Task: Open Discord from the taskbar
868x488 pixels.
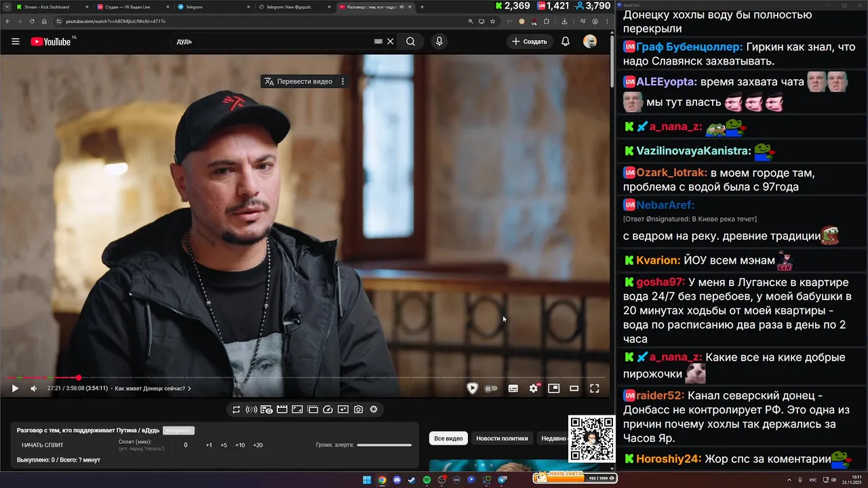Action: coord(397,480)
